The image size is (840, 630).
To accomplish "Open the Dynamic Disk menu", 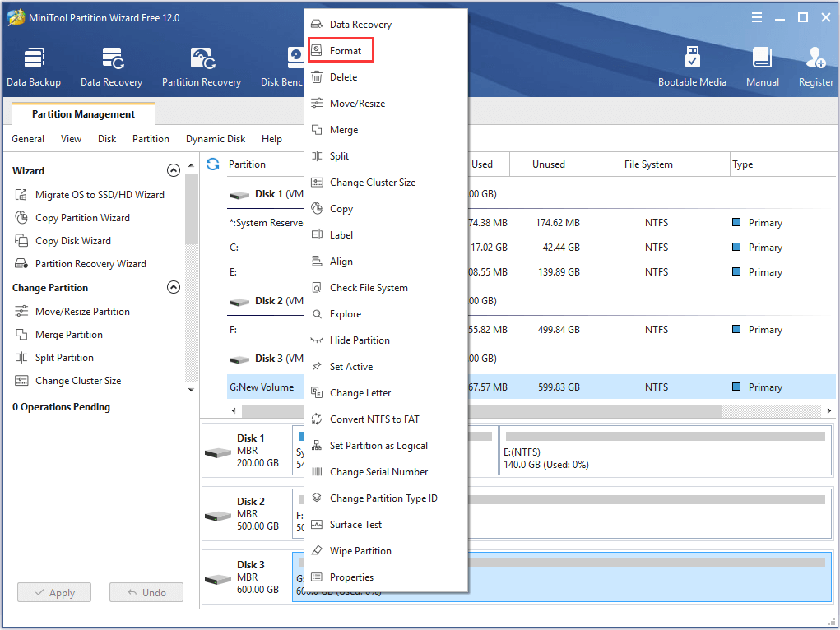I will coord(216,139).
